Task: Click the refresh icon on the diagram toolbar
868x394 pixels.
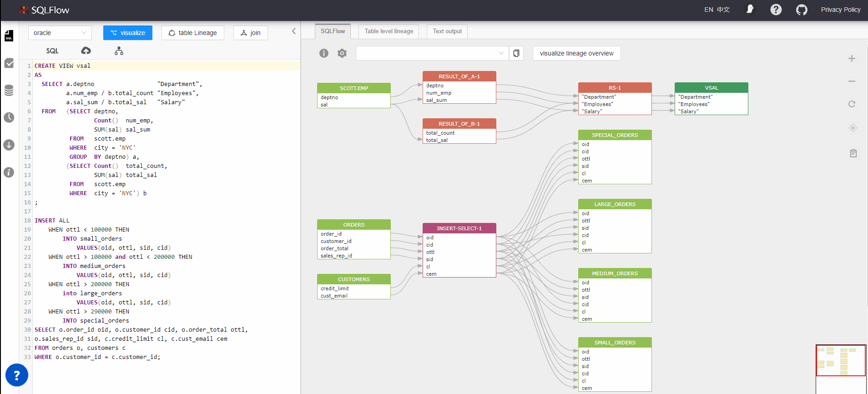Action: [x=852, y=104]
